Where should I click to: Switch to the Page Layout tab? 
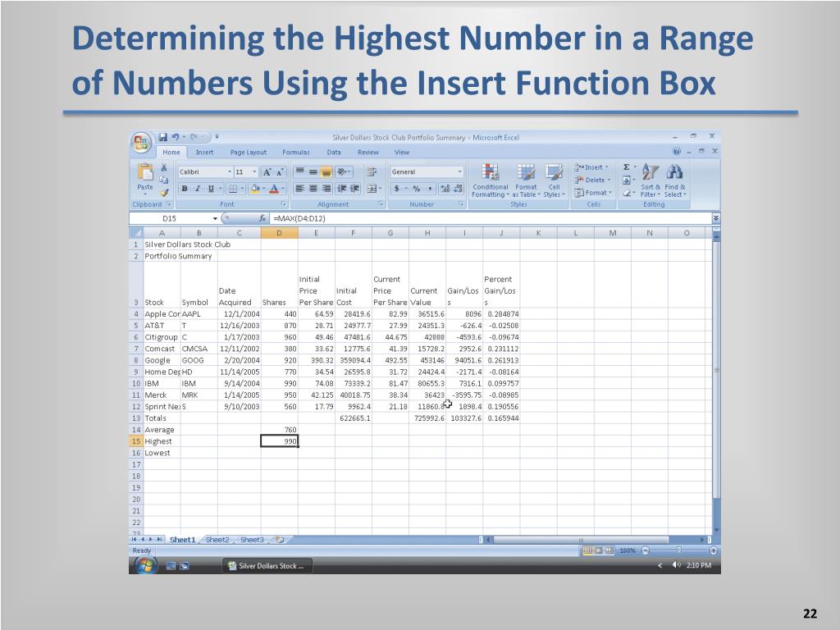point(248,152)
